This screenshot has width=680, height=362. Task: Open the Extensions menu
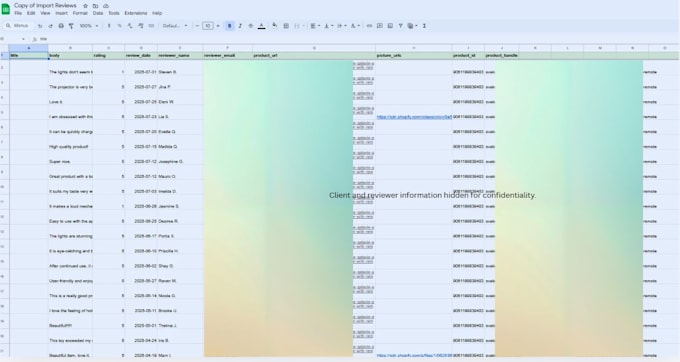pos(136,13)
